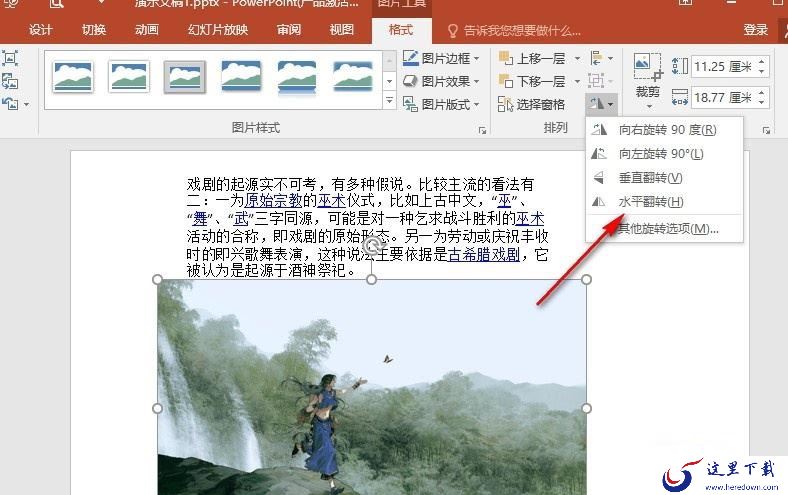This screenshot has height=495, width=788.
Task: Click 下移一层 send backward button
Action: coord(532,81)
